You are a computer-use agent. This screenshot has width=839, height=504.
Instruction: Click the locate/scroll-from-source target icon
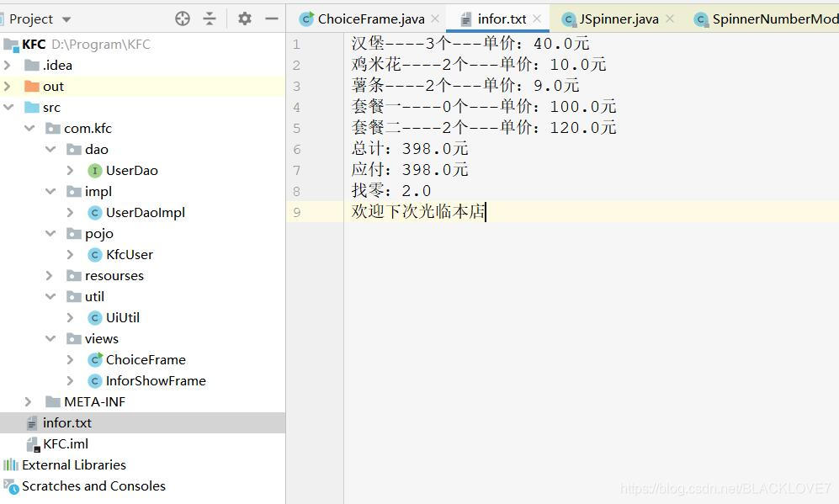[183, 19]
